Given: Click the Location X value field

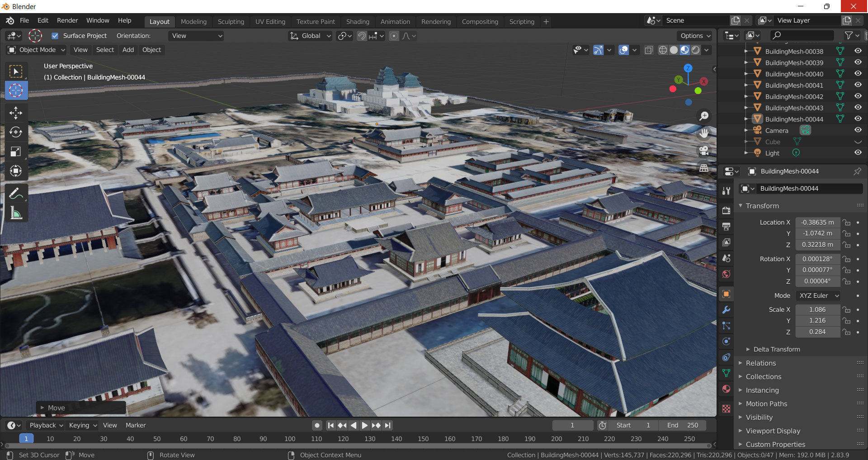Looking at the screenshot, I should click(x=817, y=222).
